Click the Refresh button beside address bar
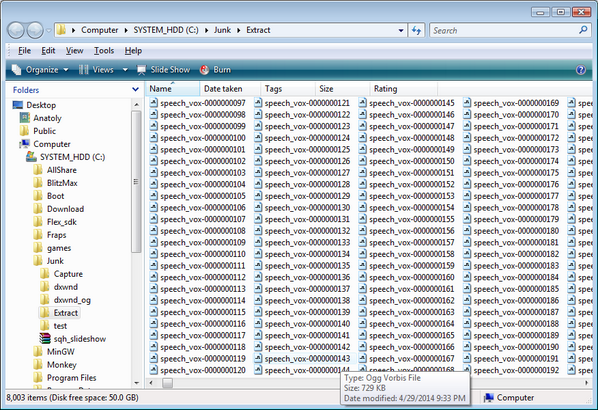598x410 pixels. point(416,31)
